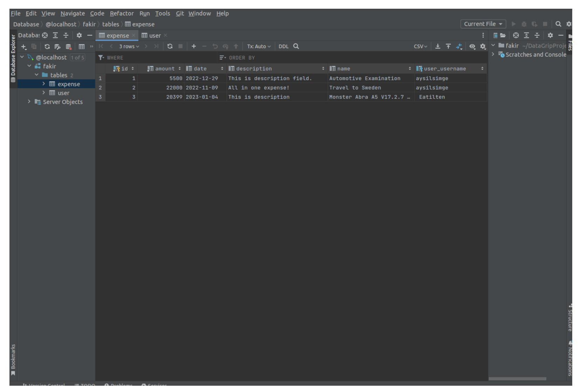Submit pending changes with the up arrow
The image size is (581, 392).
click(x=236, y=46)
